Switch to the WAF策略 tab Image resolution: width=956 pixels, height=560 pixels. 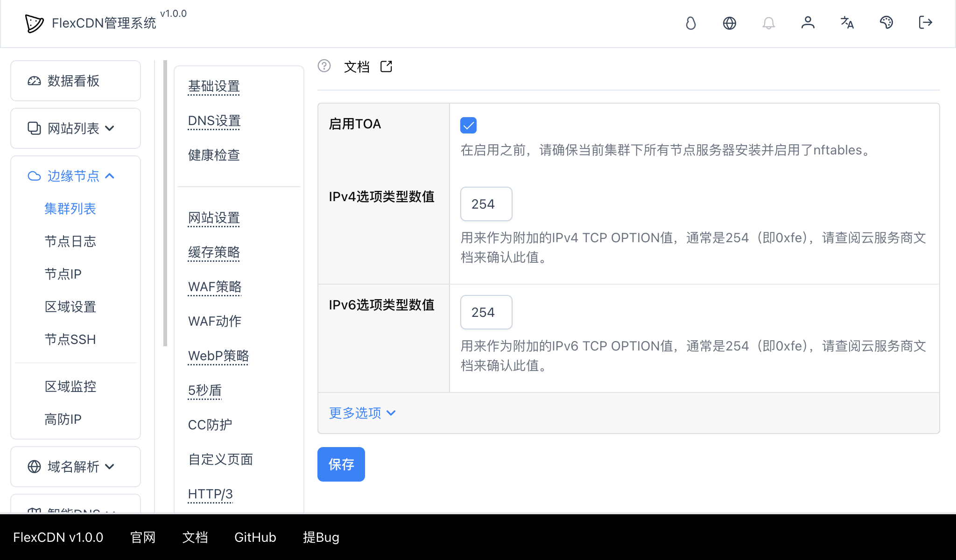(x=214, y=287)
